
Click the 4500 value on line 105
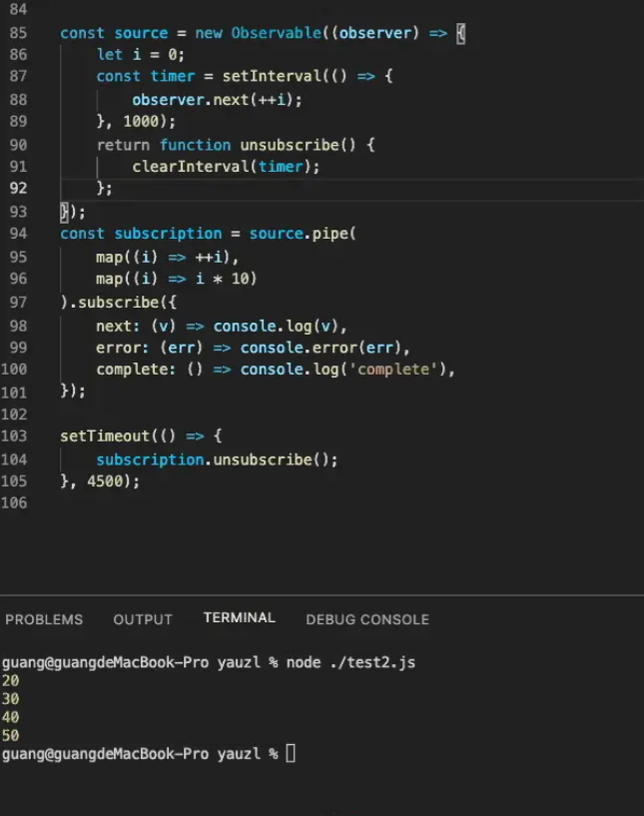click(x=105, y=480)
